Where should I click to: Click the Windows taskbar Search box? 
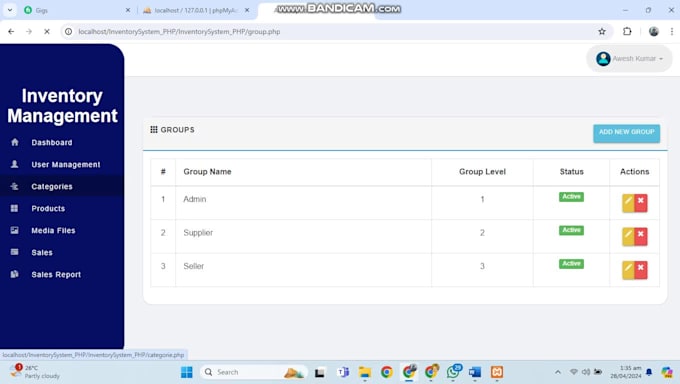coord(253,372)
